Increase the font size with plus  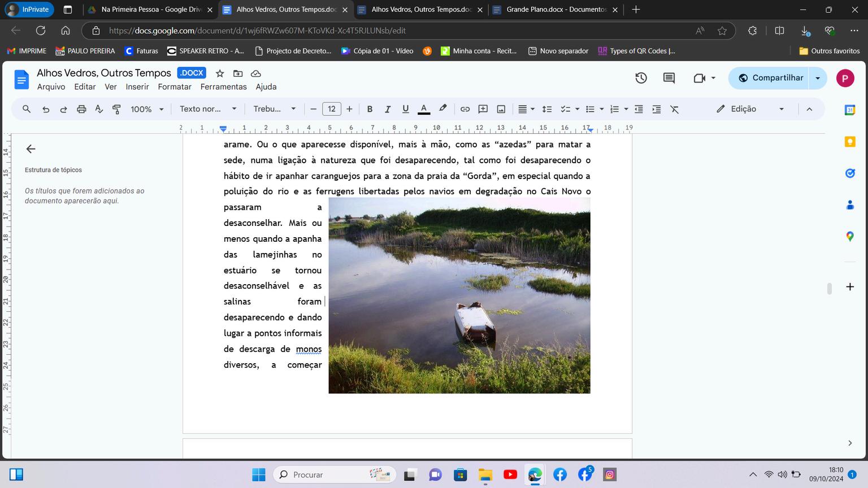click(349, 109)
